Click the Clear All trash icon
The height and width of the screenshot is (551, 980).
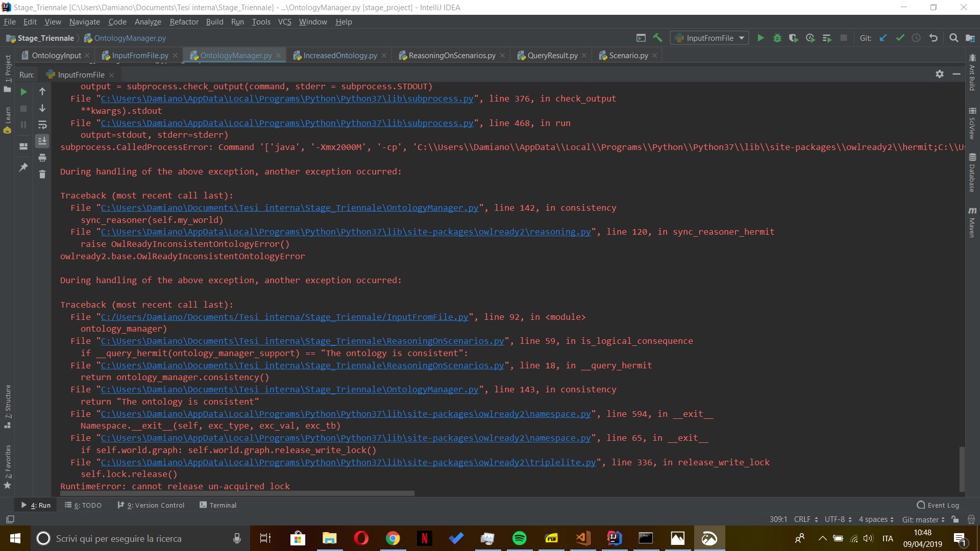coord(42,174)
